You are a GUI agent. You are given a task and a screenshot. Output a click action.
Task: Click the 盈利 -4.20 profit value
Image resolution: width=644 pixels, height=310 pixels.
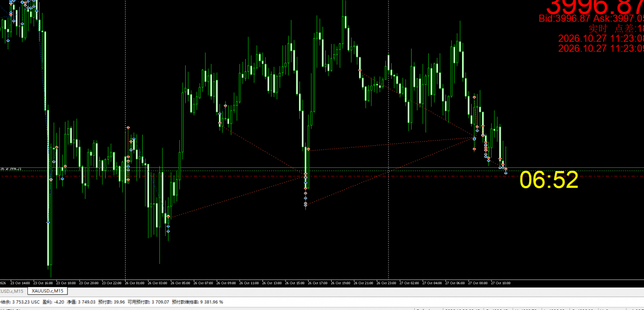(x=53, y=302)
